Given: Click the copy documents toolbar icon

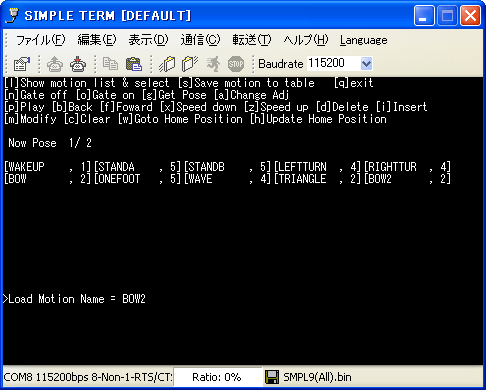Looking at the screenshot, I should pos(110,64).
